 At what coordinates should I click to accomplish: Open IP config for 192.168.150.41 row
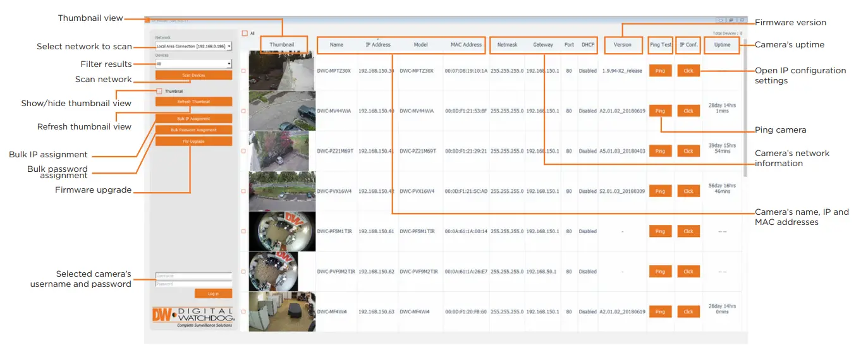[688, 151]
